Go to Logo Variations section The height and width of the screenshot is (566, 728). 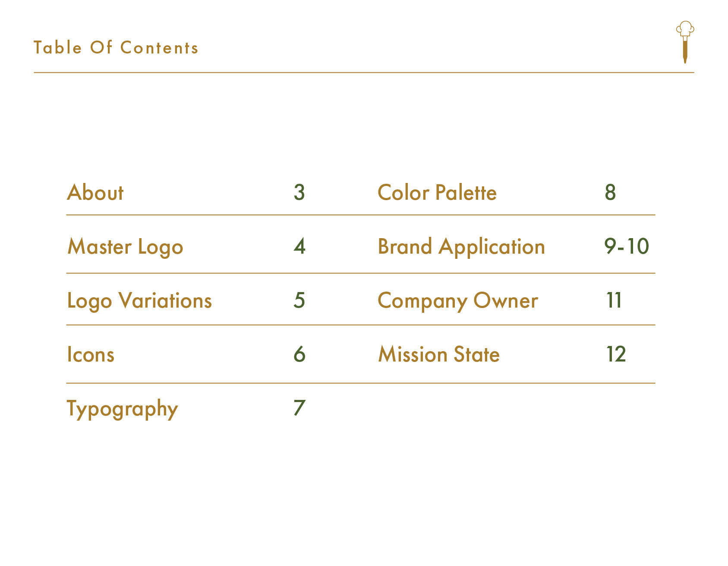coord(139,301)
